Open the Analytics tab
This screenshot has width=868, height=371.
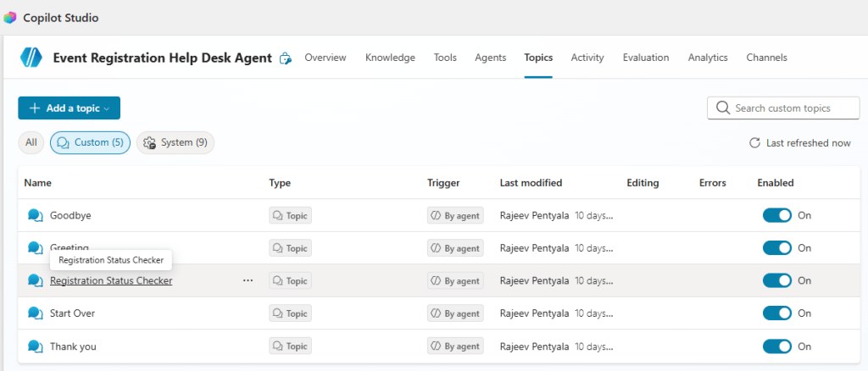pyautogui.click(x=707, y=58)
